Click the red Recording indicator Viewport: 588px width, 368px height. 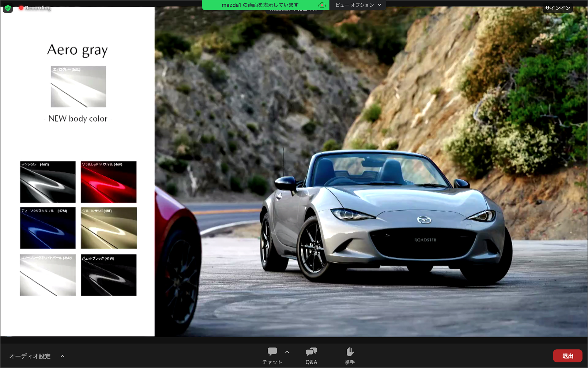[x=35, y=8]
